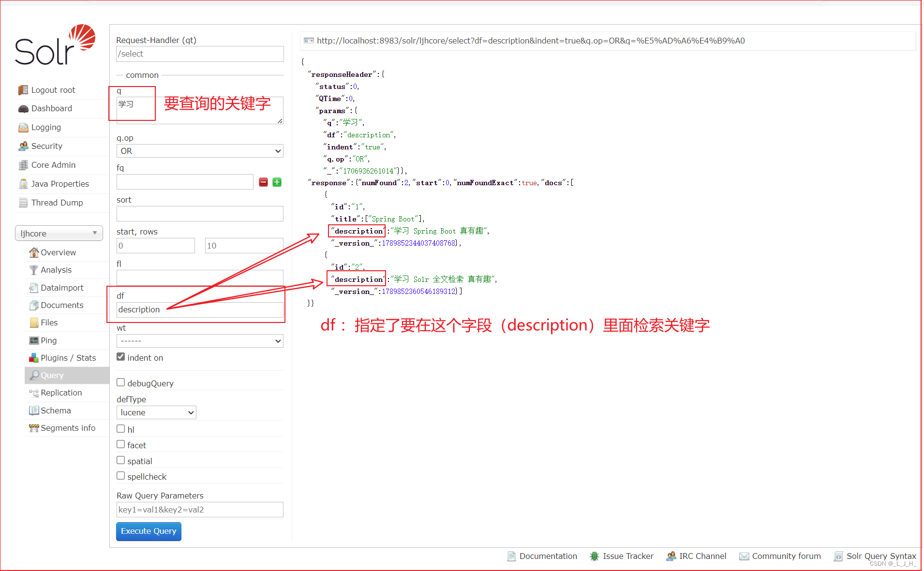
Task: Click the Logging folder icon
Action: [x=23, y=128]
